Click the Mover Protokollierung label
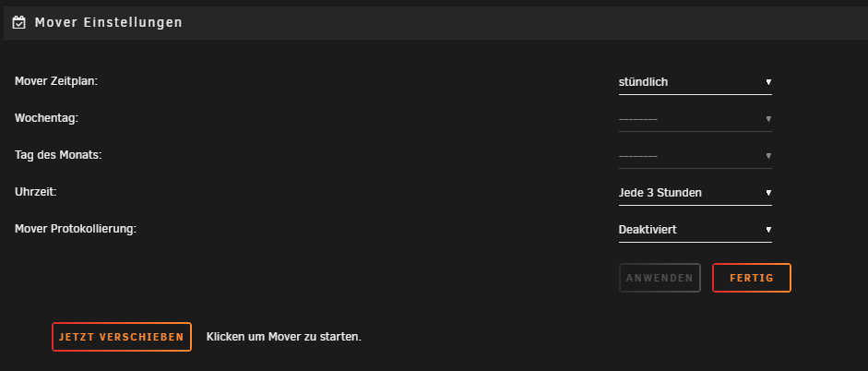The image size is (868, 371). click(76, 229)
